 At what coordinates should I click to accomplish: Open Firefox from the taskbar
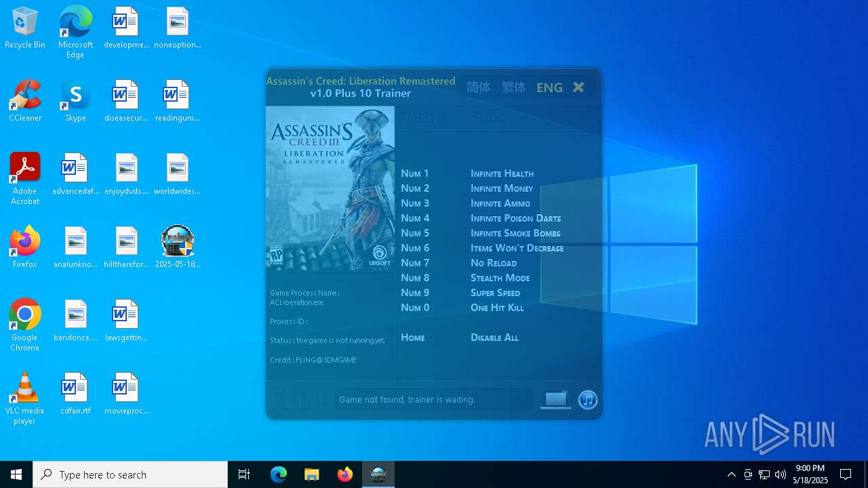[x=345, y=474]
